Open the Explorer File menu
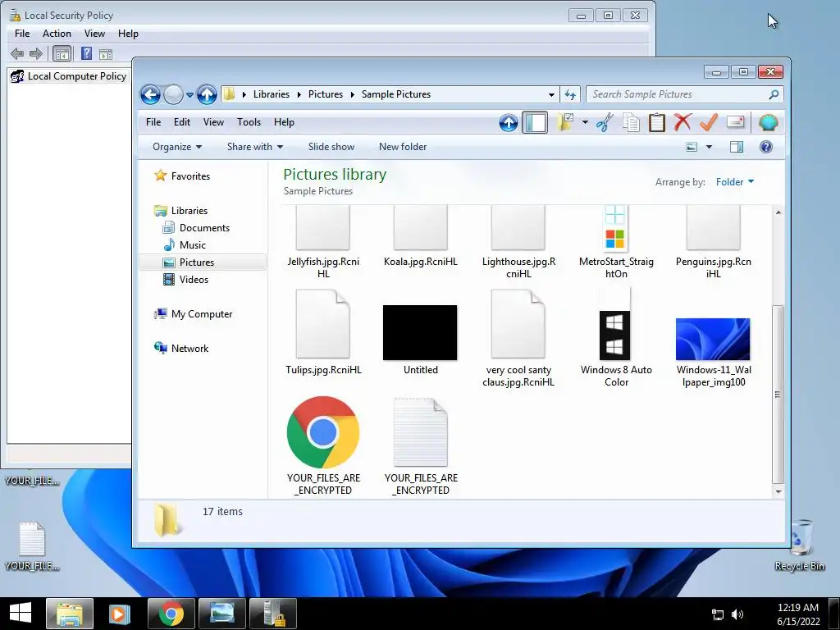840x630 pixels. [153, 122]
